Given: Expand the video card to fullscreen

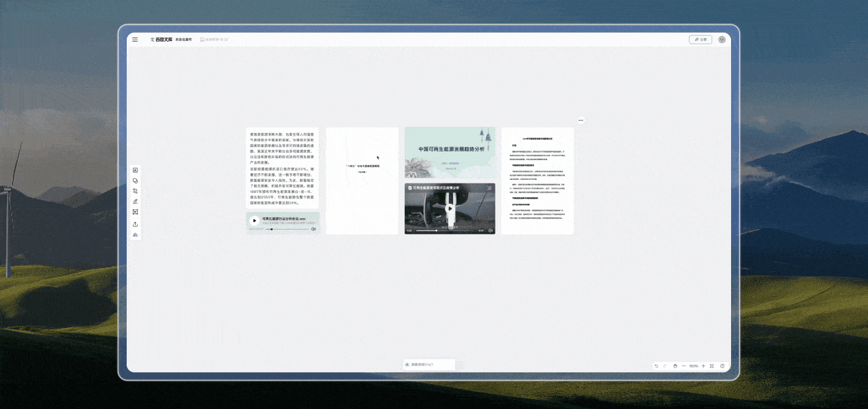Looking at the screenshot, I should (x=489, y=187).
